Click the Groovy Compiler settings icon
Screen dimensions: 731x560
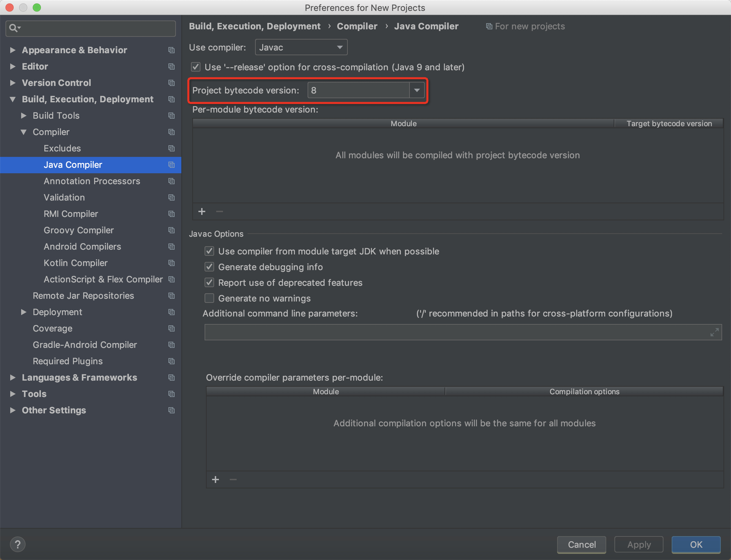point(170,231)
